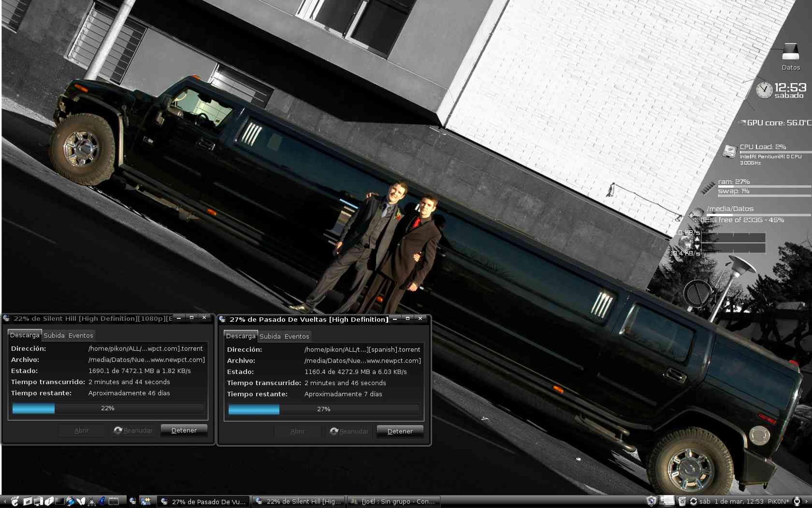This screenshot has width=812, height=508.
Task: Maximize the Pasado De Vueltas download window
Action: 407,318
